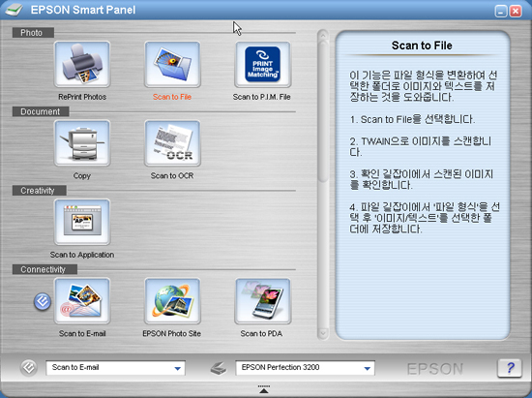
Task: Click the 'Scan to PDA' label text
Action: tap(261, 333)
